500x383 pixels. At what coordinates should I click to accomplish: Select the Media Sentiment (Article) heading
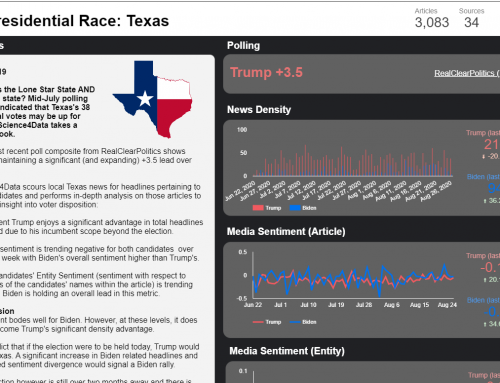point(286,231)
